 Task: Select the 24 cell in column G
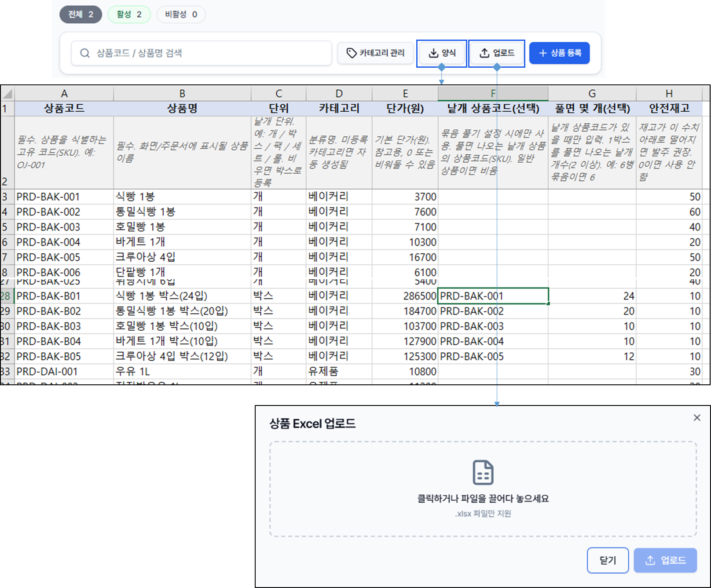[x=592, y=296]
